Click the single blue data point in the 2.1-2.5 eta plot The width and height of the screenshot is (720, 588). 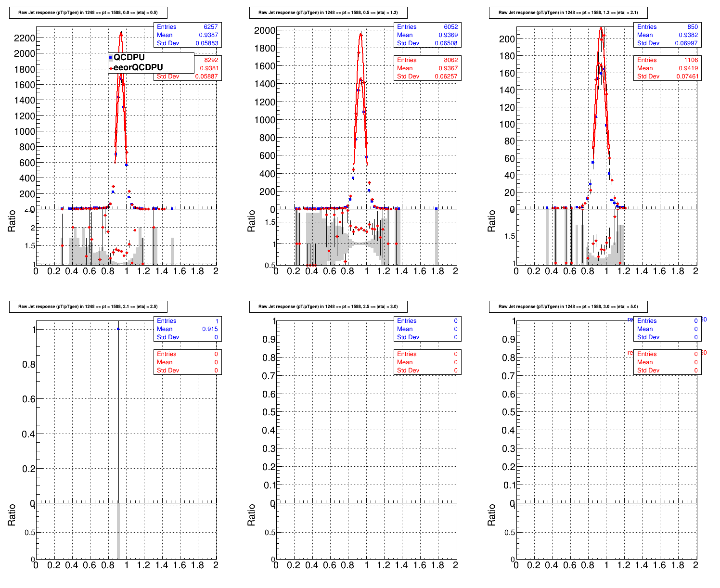click(118, 329)
